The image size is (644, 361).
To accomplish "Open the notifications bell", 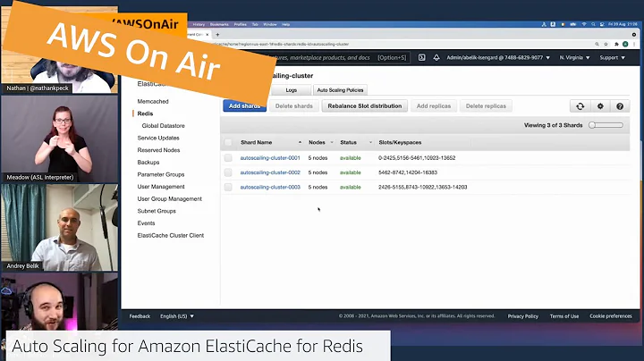I will (x=436, y=57).
